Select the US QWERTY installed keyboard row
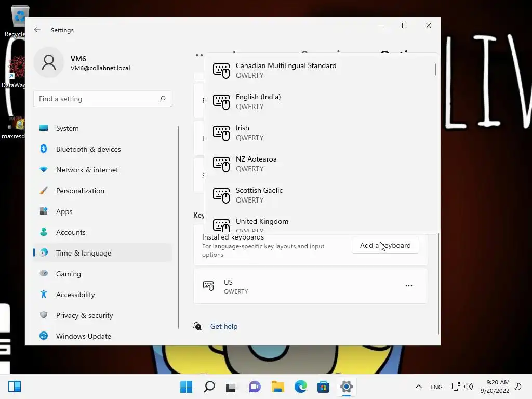Screen dimensions: 532x399 point(311,286)
